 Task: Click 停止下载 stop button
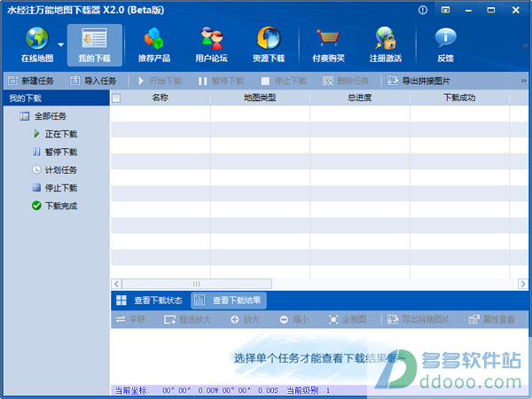click(284, 81)
